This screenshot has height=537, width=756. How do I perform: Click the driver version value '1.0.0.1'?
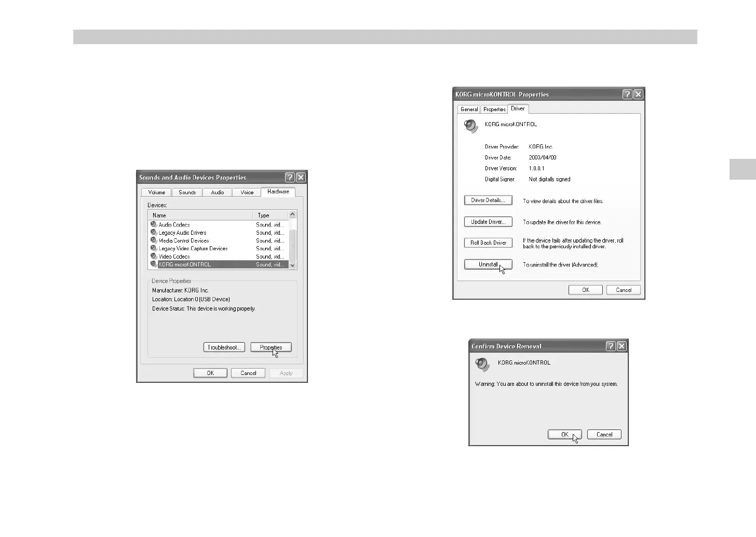click(536, 168)
